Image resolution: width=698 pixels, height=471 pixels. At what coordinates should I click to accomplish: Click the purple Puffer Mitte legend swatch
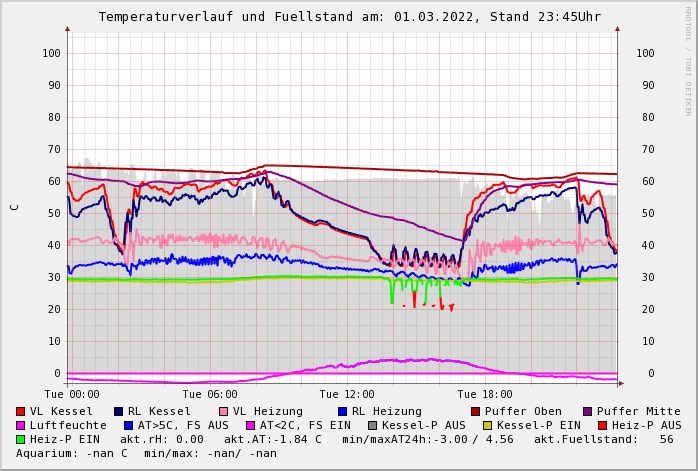pos(588,411)
